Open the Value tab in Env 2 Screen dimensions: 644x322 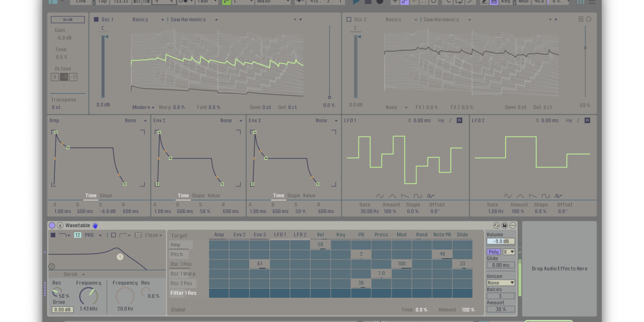(x=214, y=195)
